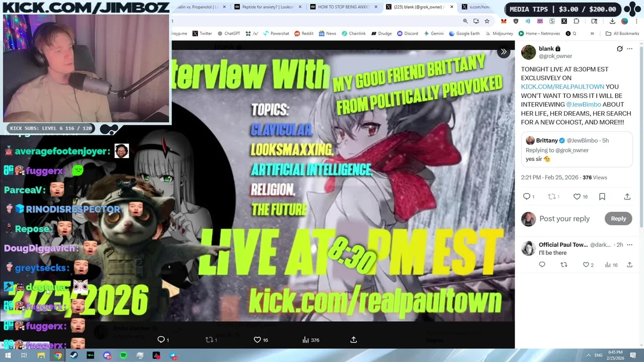Open Task View on the taskbar
The height and width of the screenshot is (362, 644).
(24, 355)
